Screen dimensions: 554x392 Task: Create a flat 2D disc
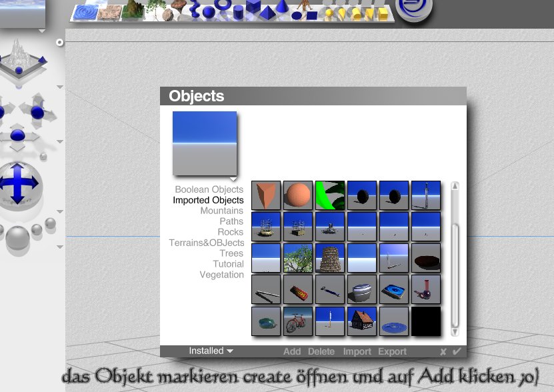point(297,15)
